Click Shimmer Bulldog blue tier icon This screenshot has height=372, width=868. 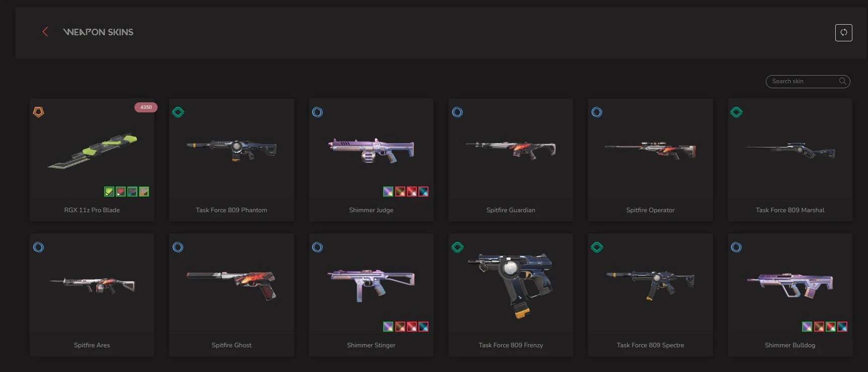pyautogui.click(x=736, y=247)
